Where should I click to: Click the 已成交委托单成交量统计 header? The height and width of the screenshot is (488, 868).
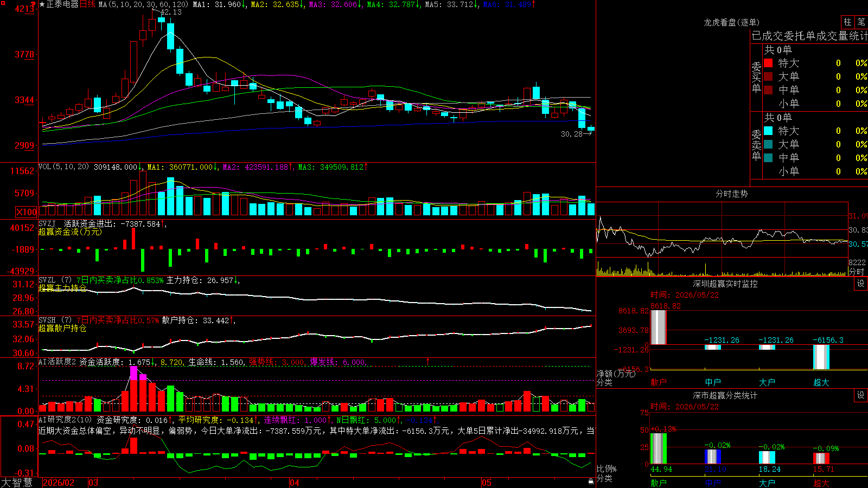pos(809,36)
